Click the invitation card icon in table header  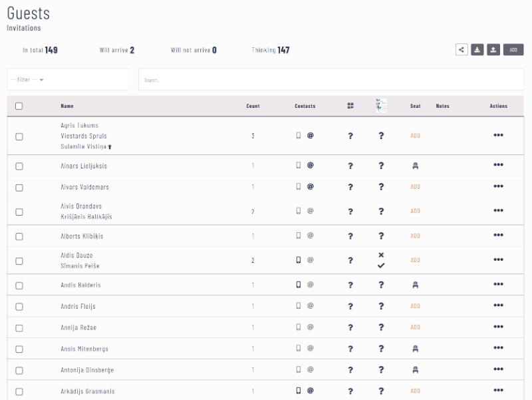coord(381,106)
